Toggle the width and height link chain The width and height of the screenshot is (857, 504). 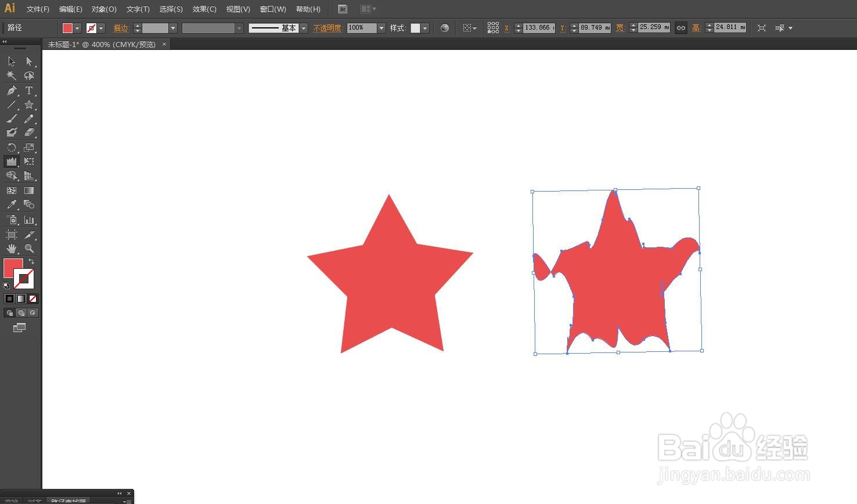point(680,27)
